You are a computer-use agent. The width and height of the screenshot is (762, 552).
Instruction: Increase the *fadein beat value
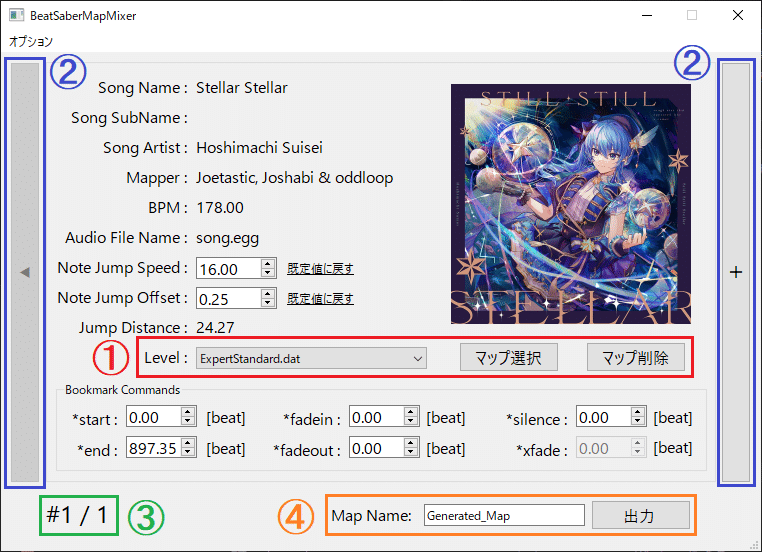point(411,413)
